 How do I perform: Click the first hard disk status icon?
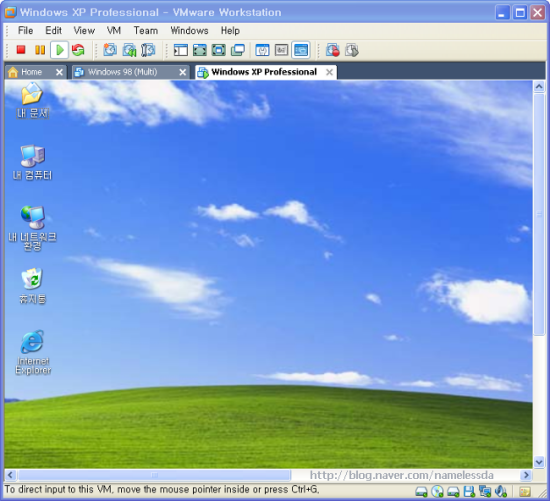[x=421, y=492]
